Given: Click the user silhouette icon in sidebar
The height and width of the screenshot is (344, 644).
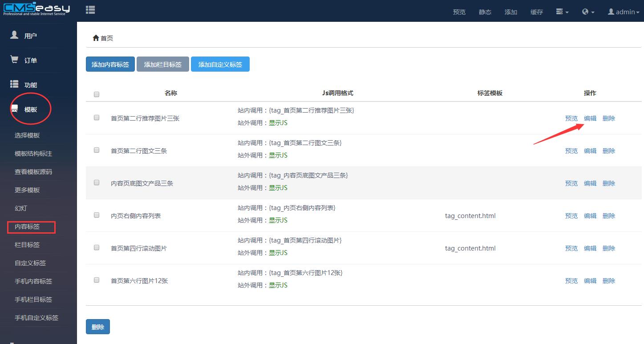Looking at the screenshot, I should coord(14,35).
